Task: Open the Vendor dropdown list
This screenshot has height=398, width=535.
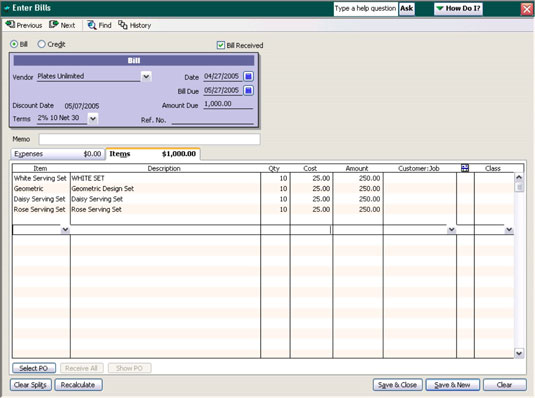Action: pyautogui.click(x=146, y=76)
